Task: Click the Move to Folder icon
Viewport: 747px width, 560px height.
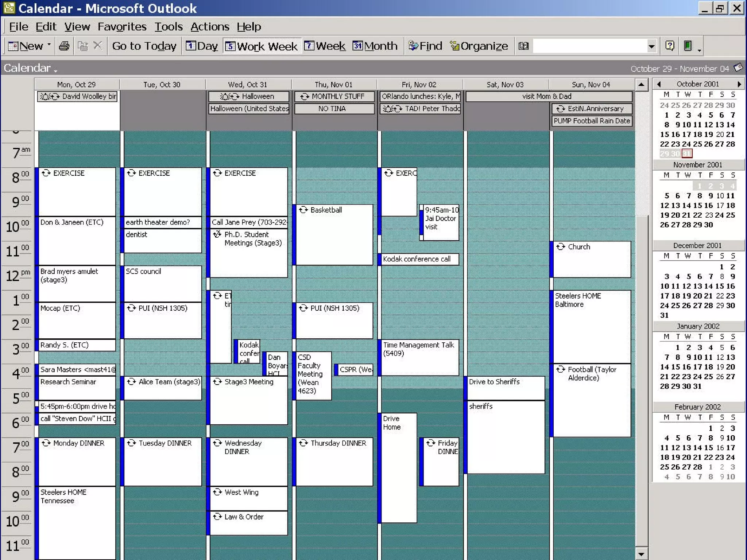Action: pyautogui.click(x=83, y=46)
